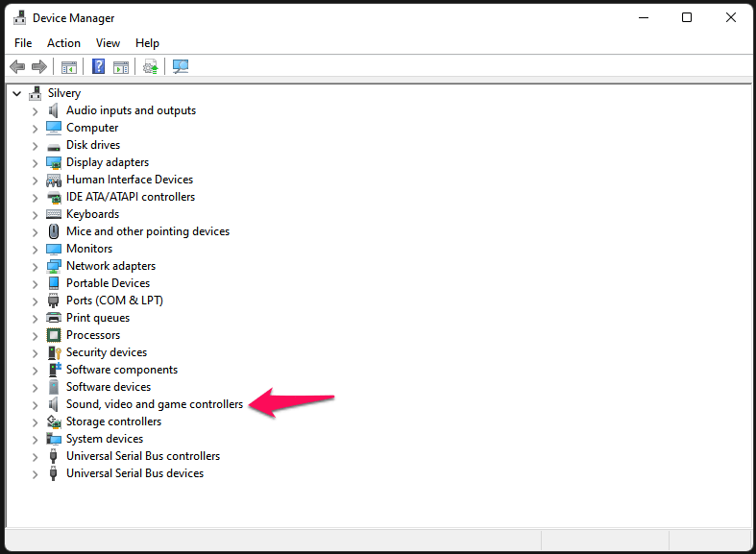This screenshot has width=756, height=554.
Task: Click the Forward arrow toolbar icon
Action: click(39, 66)
